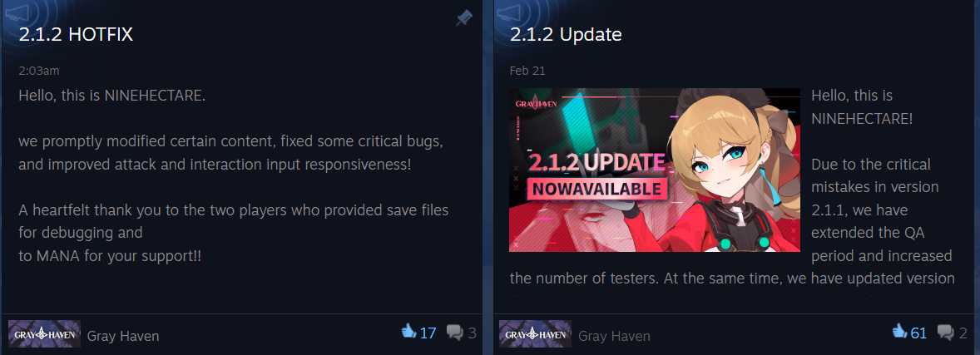Open the 2.1.2 UPDATE banner image
This screenshot has width=980, height=355.
click(x=655, y=170)
